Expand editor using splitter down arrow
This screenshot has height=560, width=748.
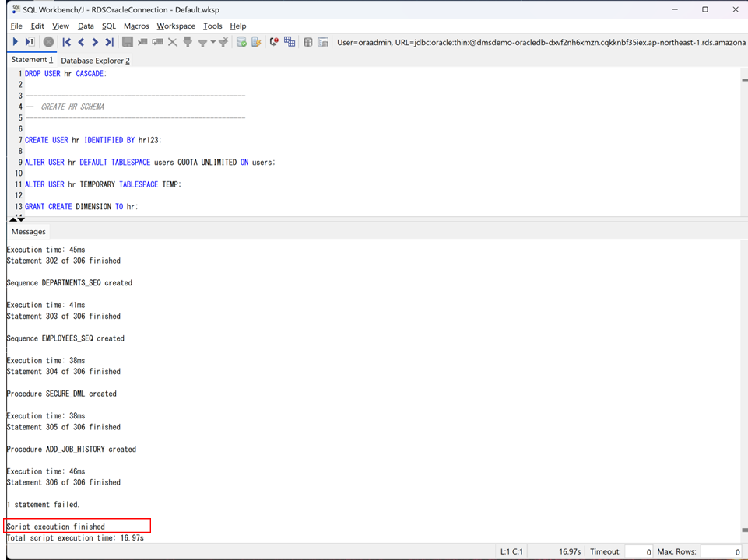tap(20, 219)
